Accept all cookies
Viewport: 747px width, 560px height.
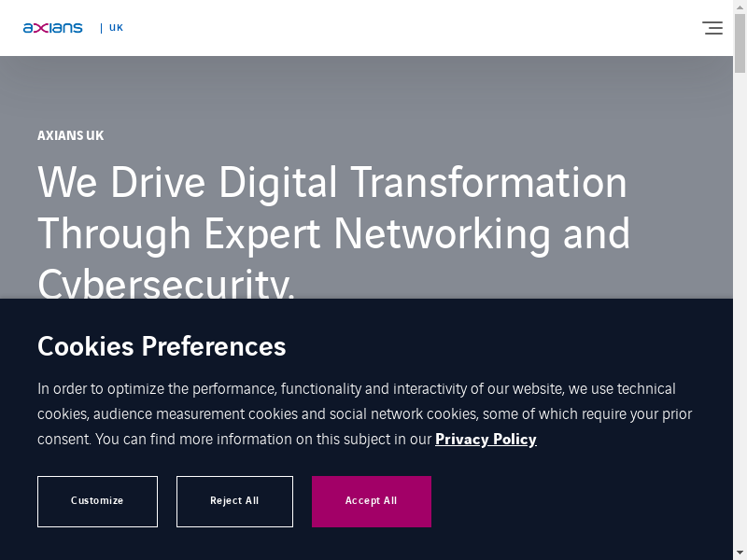(371, 501)
